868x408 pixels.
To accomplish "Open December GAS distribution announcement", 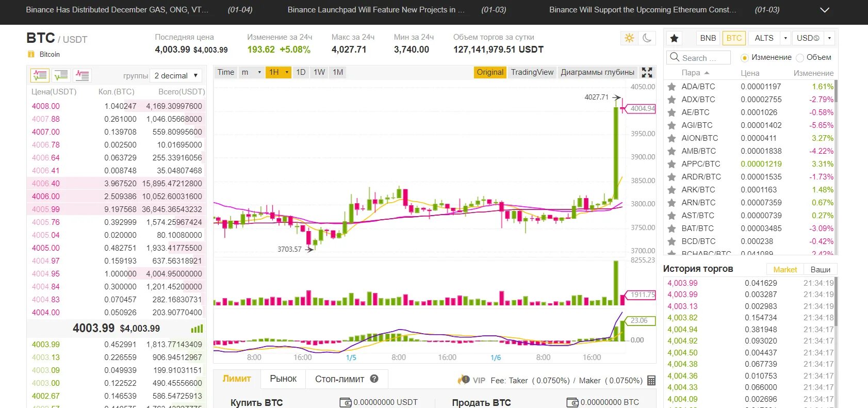I will click(117, 10).
